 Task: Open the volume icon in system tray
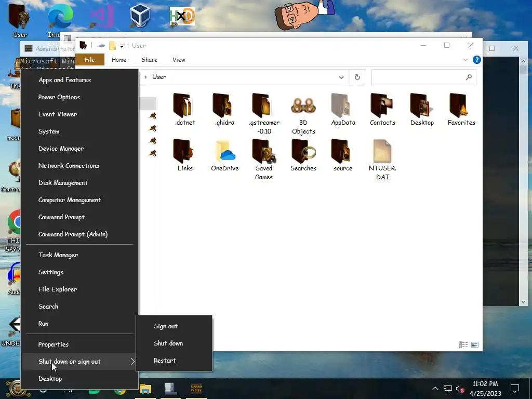(460, 389)
